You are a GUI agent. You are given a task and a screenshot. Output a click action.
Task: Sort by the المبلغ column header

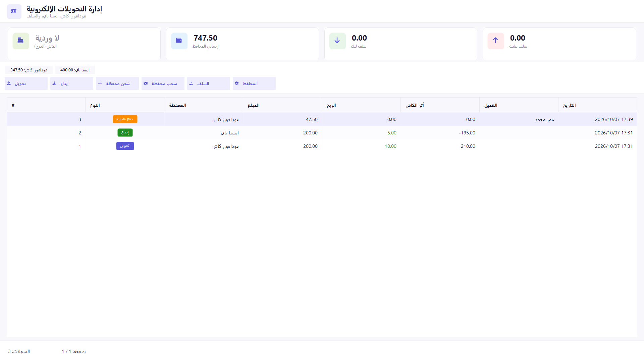[x=282, y=105]
